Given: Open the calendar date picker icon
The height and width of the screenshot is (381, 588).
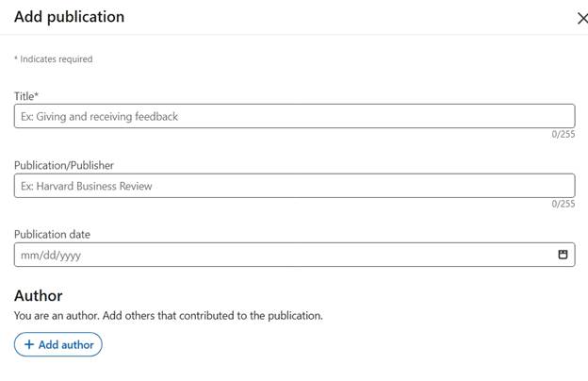Looking at the screenshot, I should click(x=563, y=255).
